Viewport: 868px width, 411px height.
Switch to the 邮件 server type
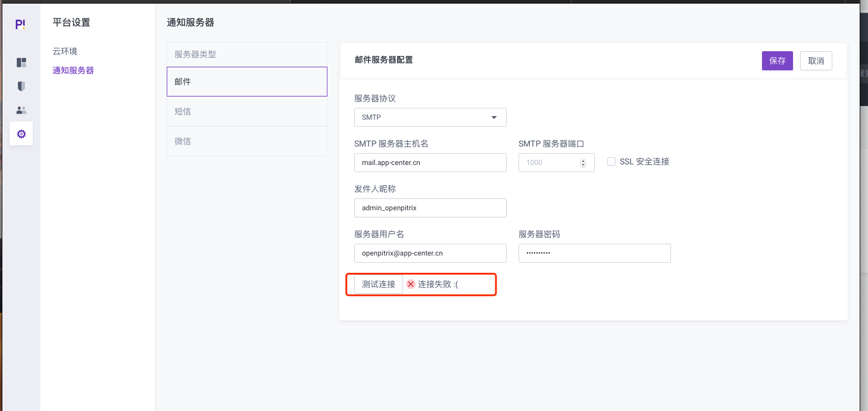[247, 82]
